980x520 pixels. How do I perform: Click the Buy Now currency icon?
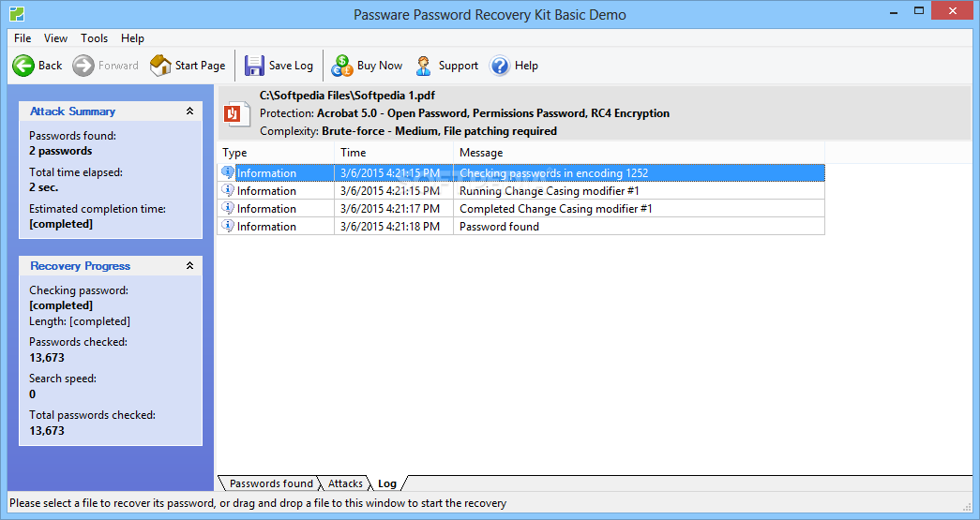[x=342, y=66]
